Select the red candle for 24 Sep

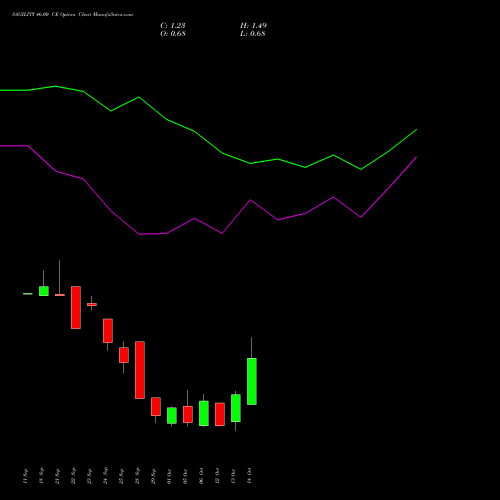[108, 331]
